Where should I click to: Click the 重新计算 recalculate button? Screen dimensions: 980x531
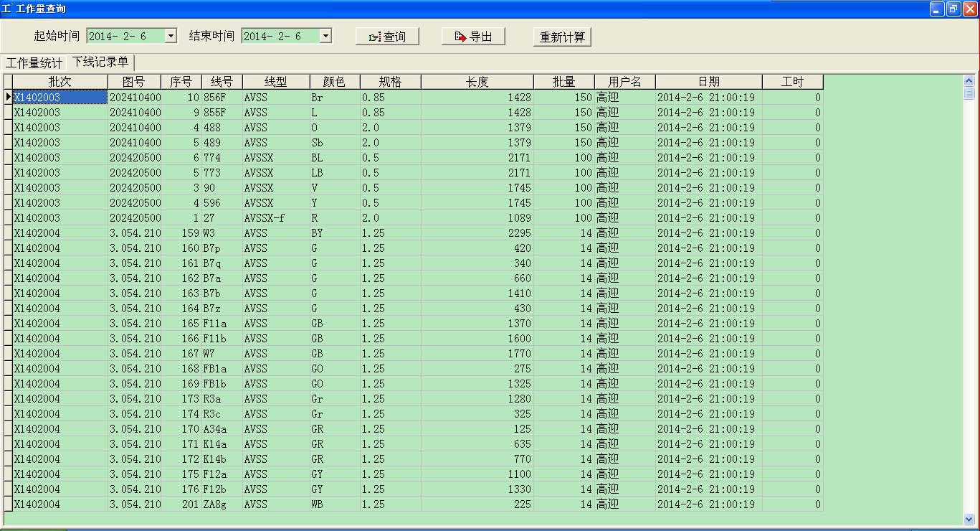[563, 37]
